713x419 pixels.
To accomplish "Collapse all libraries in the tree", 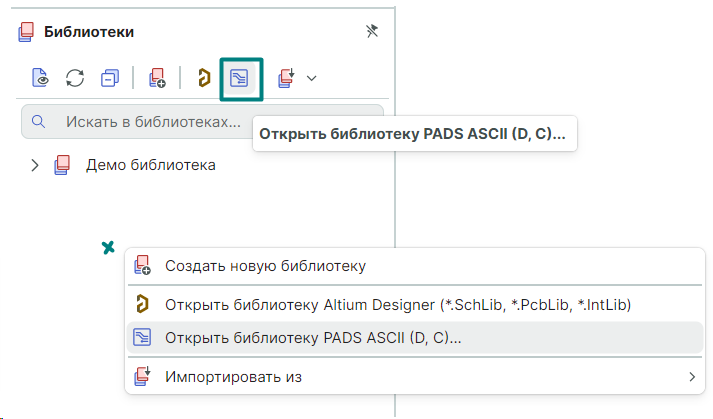I will [x=109, y=78].
